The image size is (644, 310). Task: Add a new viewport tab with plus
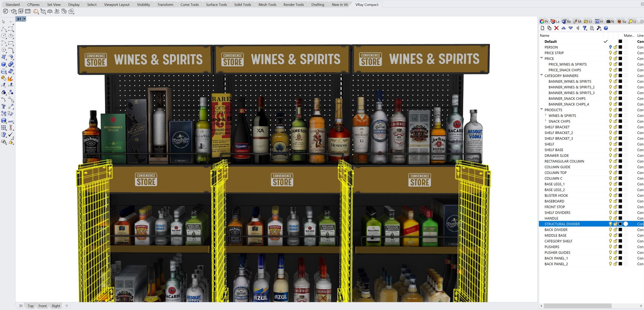point(67,306)
